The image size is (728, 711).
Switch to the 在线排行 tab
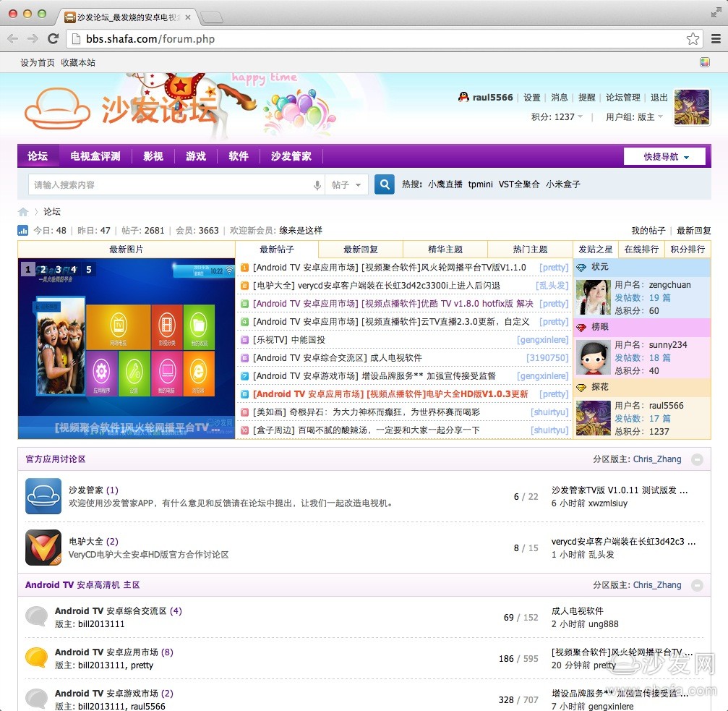[642, 250]
